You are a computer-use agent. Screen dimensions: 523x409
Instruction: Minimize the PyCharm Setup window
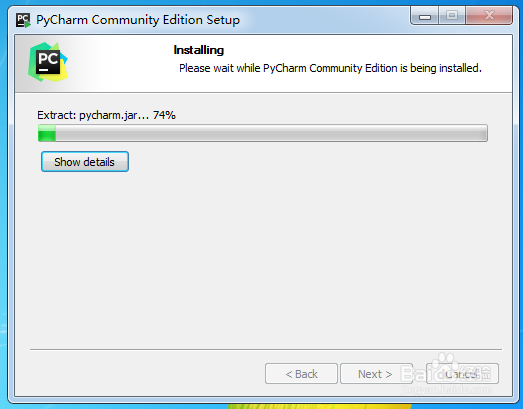[x=425, y=16]
